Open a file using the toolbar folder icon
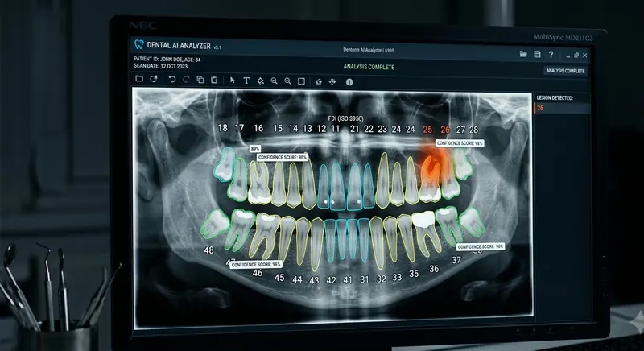 pos(139,78)
